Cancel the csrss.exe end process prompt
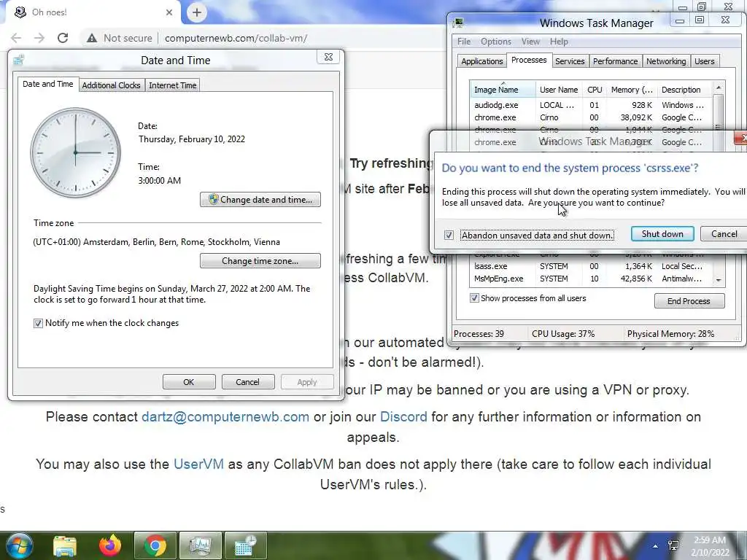This screenshot has width=747, height=560. [724, 234]
